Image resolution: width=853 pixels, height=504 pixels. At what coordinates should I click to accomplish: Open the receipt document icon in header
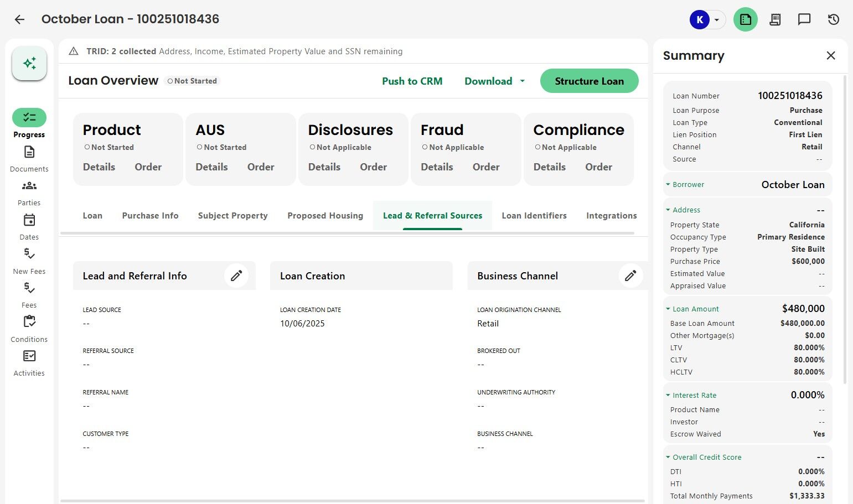pos(775,20)
